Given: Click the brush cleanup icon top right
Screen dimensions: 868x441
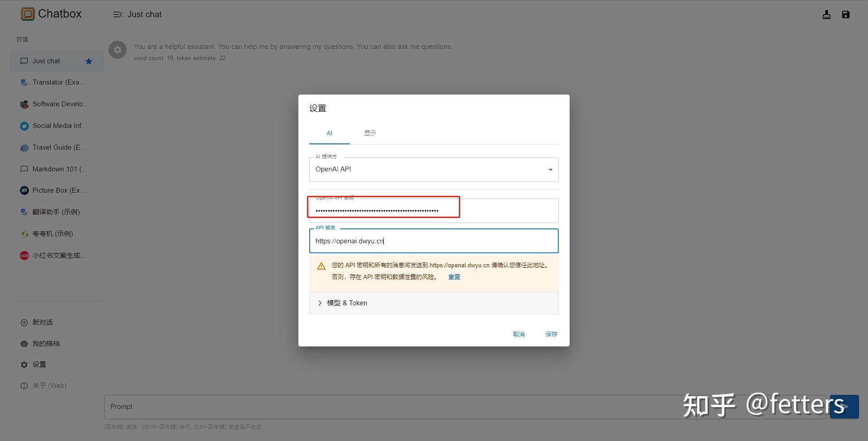Looking at the screenshot, I should coord(826,14).
